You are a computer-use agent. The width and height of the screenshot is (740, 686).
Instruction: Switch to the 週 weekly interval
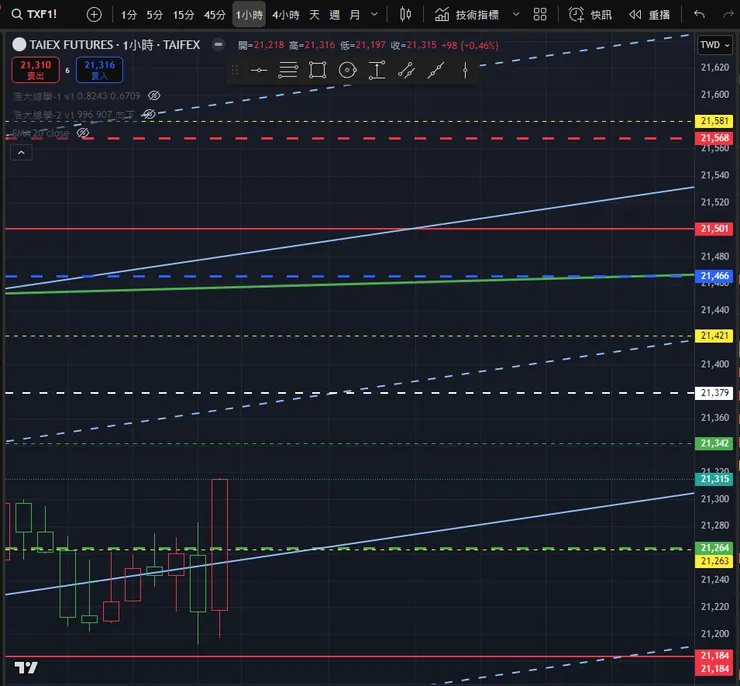[x=335, y=15]
